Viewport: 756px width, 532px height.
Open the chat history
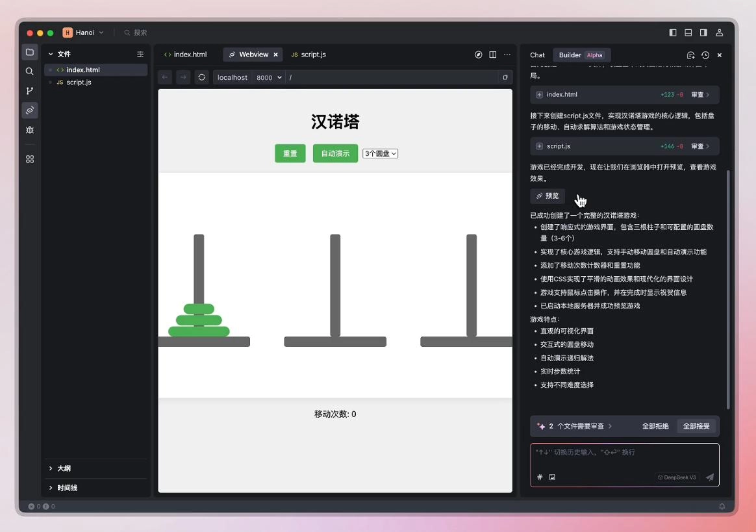tap(705, 55)
